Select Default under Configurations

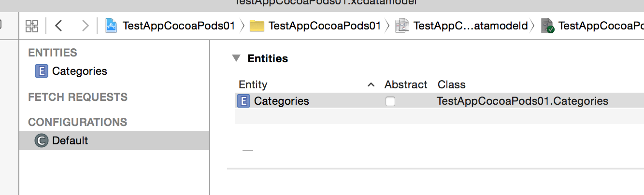[x=70, y=141]
